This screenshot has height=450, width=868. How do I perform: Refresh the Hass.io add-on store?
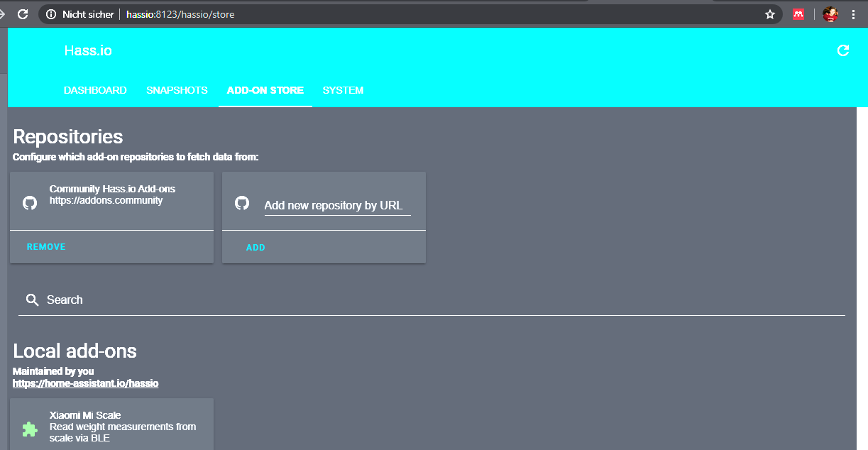(x=843, y=50)
